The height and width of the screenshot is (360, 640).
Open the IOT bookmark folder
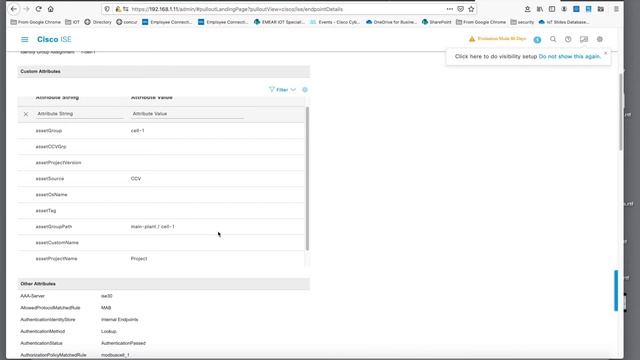pos(73,22)
